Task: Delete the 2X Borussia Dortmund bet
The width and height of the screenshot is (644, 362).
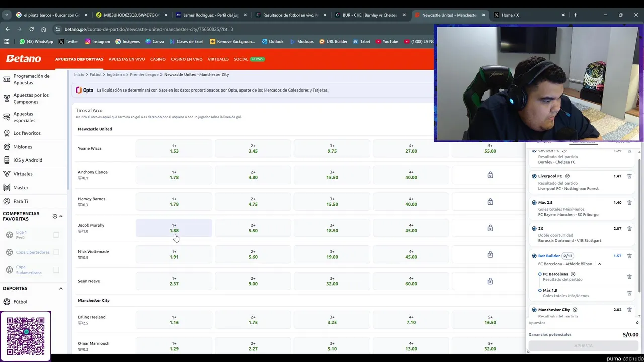Action: coord(629,229)
